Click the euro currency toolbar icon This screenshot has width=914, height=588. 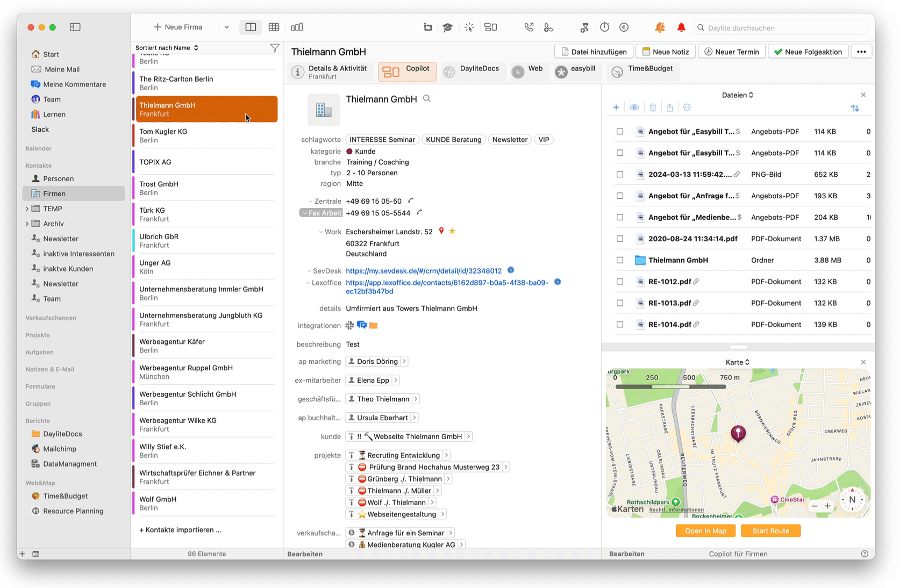[x=624, y=27]
